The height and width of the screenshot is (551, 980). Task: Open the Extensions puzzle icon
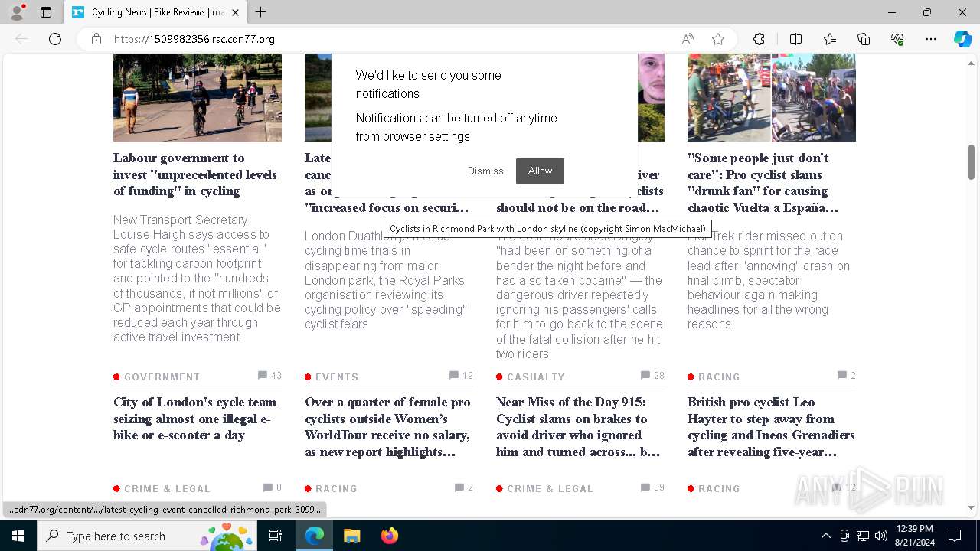click(759, 39)
